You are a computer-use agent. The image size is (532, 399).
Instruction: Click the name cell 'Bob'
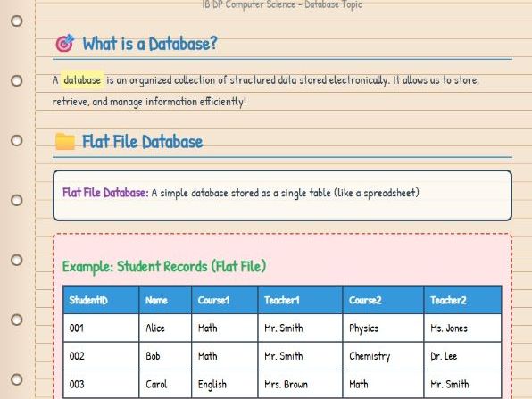point(165,356)
